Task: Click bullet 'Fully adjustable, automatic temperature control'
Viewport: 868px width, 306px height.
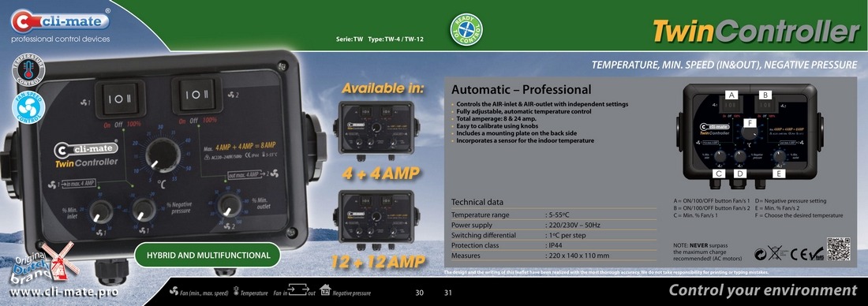Action: 524,111
